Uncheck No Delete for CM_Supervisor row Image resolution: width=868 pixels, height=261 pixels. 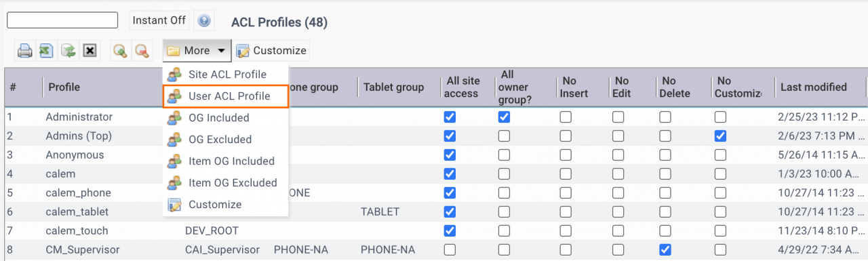coord(665,249)
